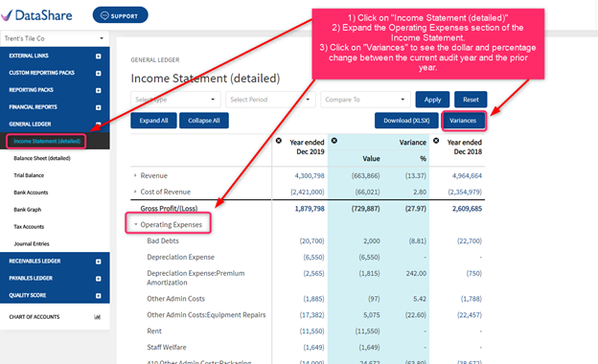
Task: Open the Compare To dropdown
Action: pos(365,100)
